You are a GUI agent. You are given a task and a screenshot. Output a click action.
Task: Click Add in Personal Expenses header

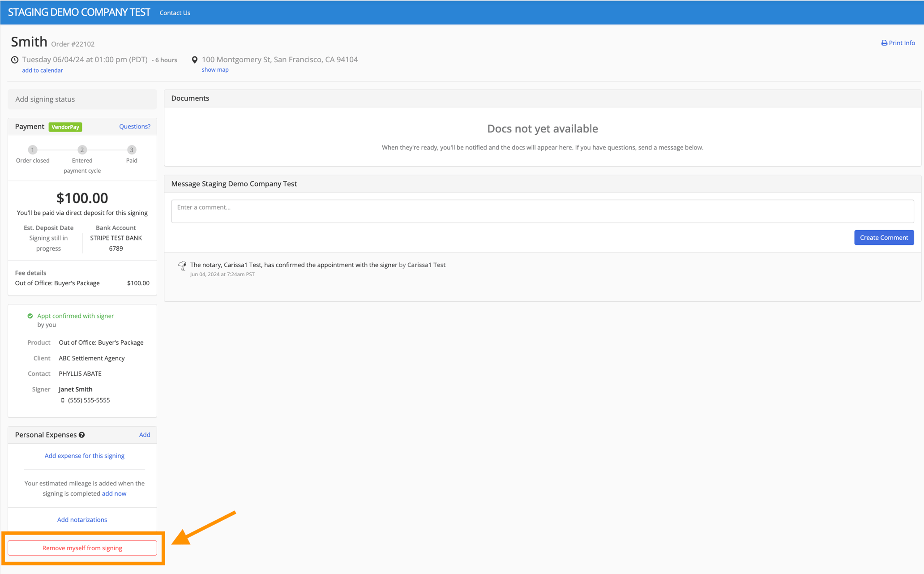[x=145, y=435]
